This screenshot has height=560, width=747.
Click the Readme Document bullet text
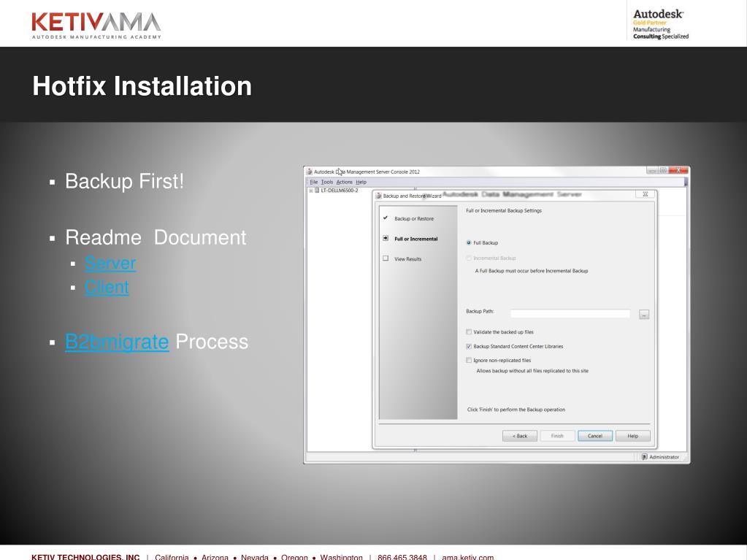click(x=156, y=237)
